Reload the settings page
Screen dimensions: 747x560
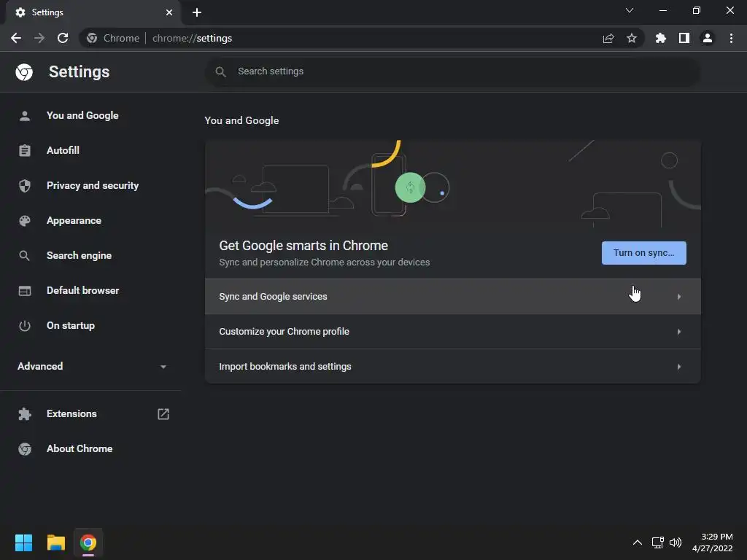63,38
